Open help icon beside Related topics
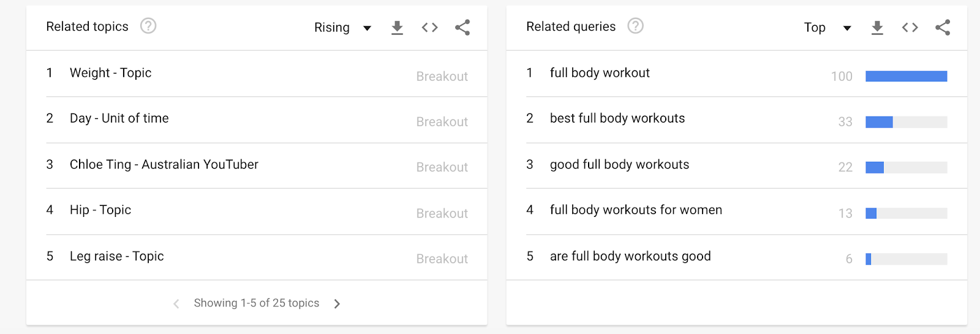 [x=148, y=26]
